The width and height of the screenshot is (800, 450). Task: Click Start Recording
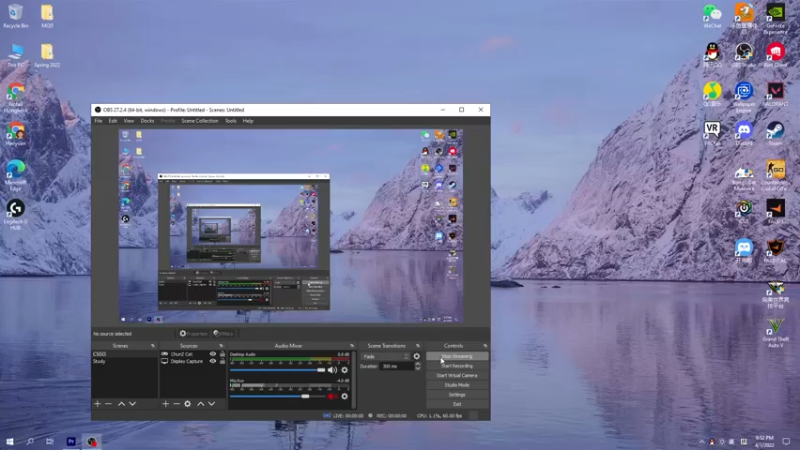457,366
